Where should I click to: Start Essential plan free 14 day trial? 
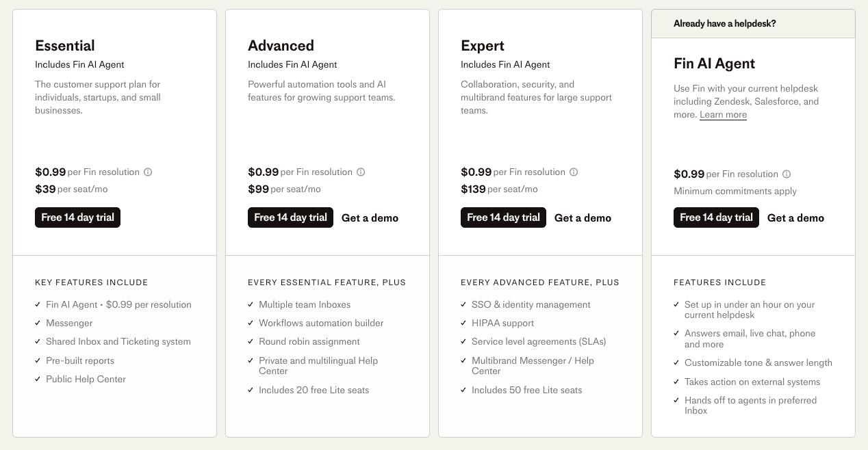(x=77, y=217)
